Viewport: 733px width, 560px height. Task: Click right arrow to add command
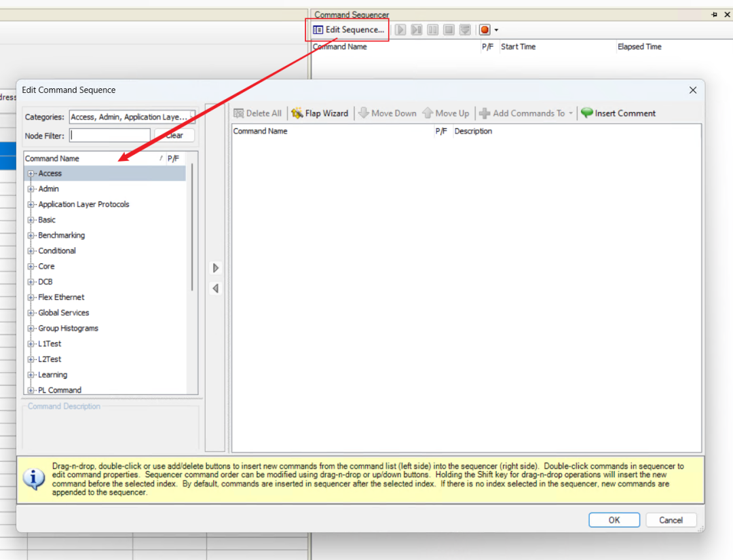click(x=215, y=268)
